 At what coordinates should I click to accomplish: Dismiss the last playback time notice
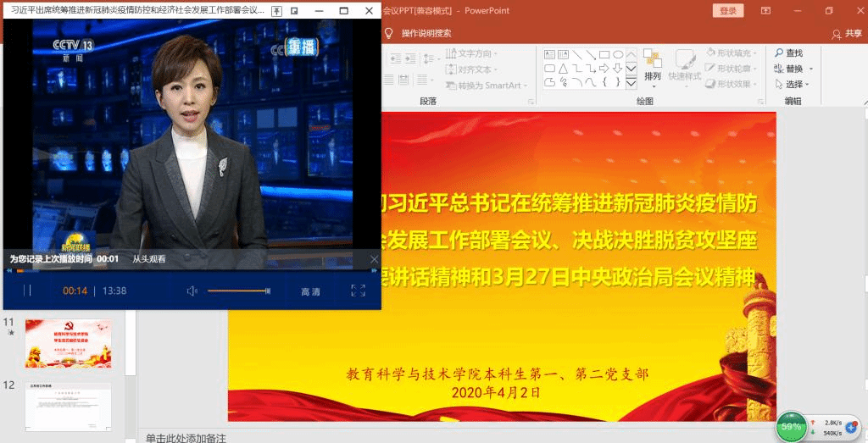click(x=374, y=259)
